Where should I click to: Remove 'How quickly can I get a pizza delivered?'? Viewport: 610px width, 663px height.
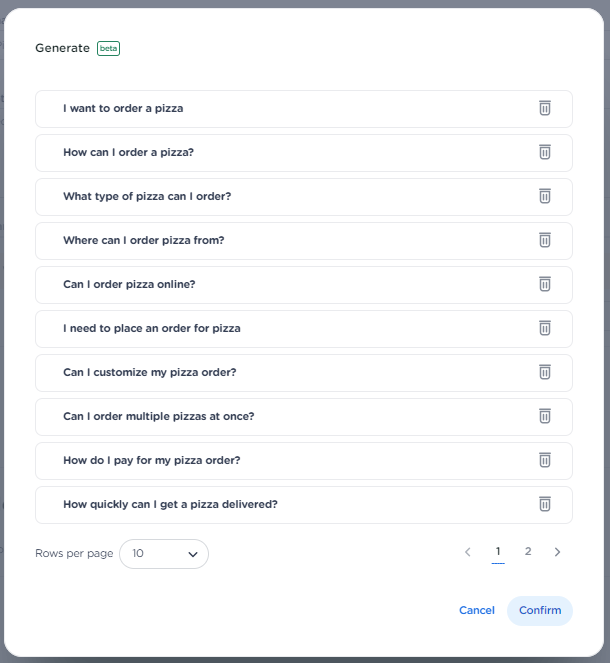[545, 504]
